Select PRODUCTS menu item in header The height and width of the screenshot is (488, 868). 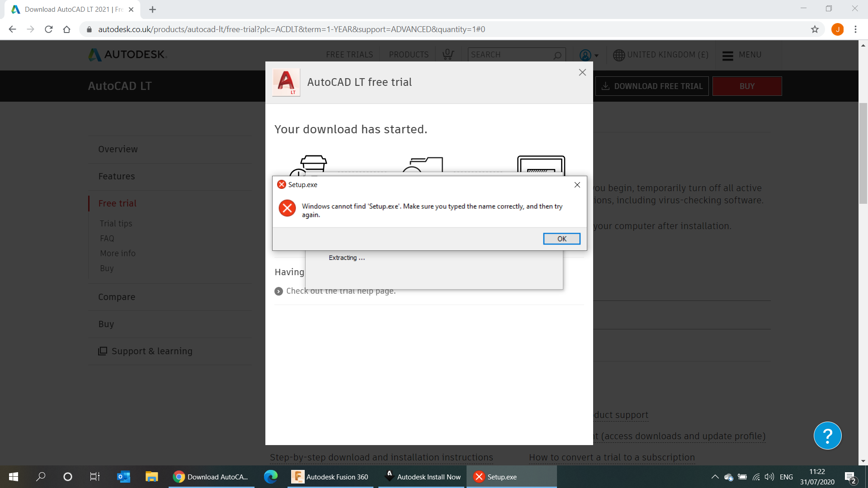pos(409,54)
